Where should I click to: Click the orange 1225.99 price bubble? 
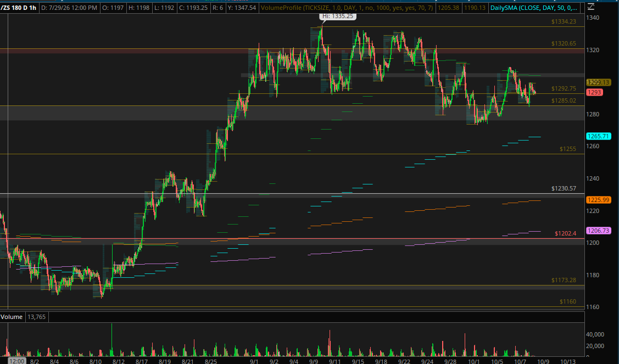(x=599, y=200)
